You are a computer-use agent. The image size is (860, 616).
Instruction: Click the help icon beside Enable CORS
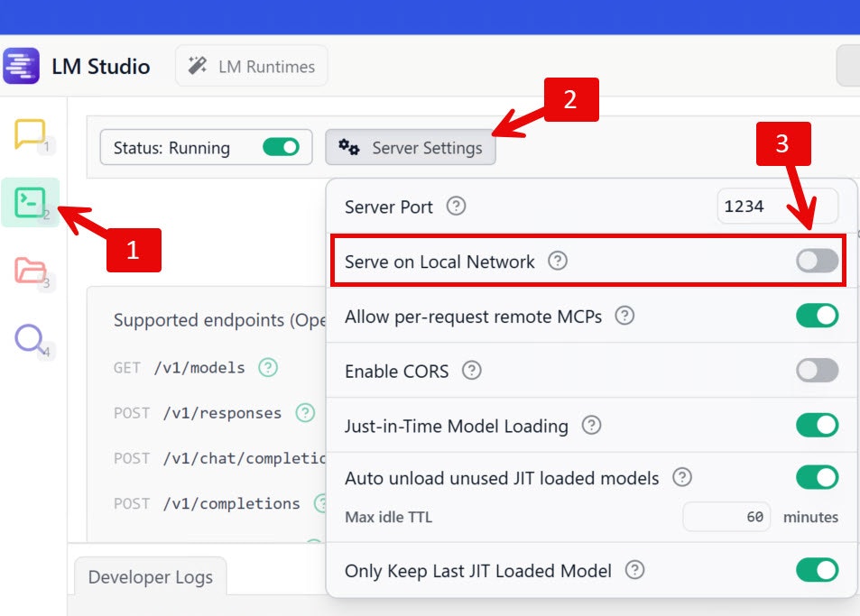(x=472, y=371)
